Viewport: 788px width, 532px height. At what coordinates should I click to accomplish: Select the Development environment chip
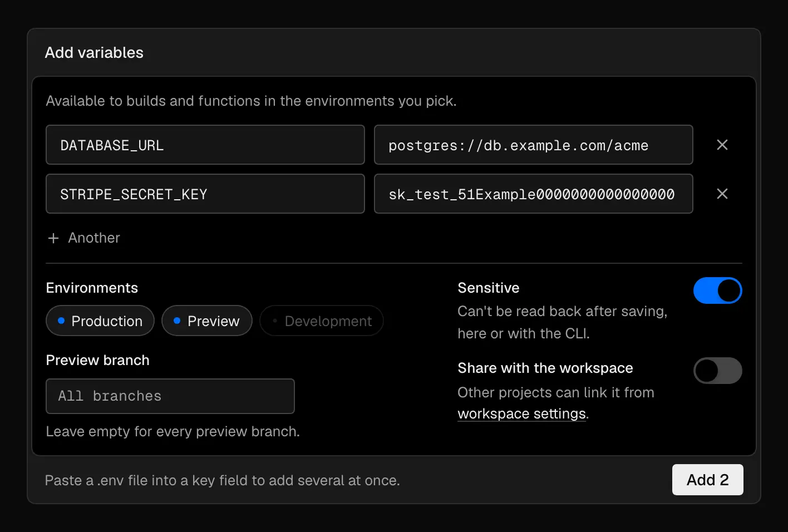[322, 321]
